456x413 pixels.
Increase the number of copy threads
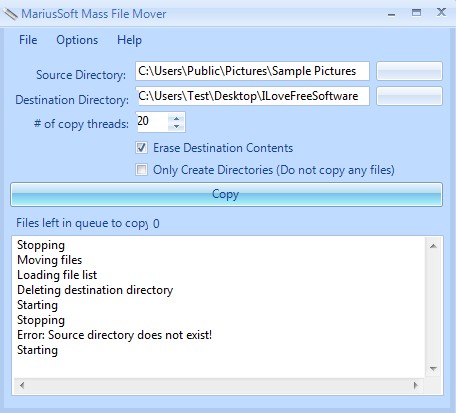tap(176, 118)
